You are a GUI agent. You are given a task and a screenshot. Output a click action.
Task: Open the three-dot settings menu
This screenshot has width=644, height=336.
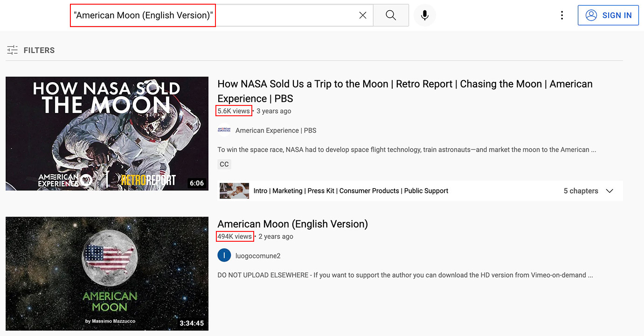562,15
